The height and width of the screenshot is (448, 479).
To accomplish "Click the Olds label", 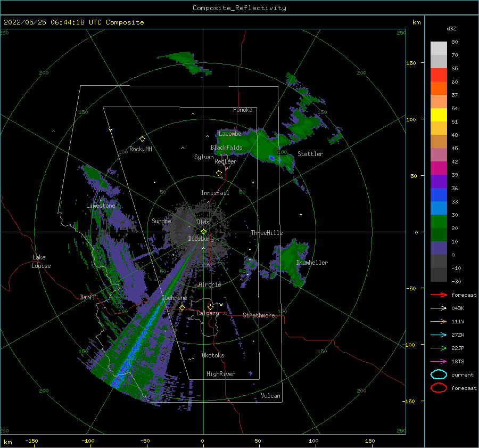I will coord(203,222).
